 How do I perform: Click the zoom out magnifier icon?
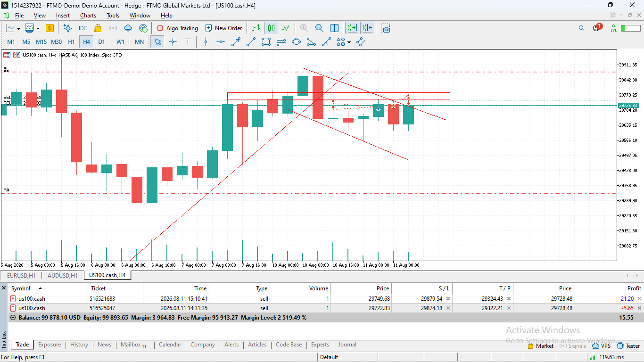click(x=319, y=28)
